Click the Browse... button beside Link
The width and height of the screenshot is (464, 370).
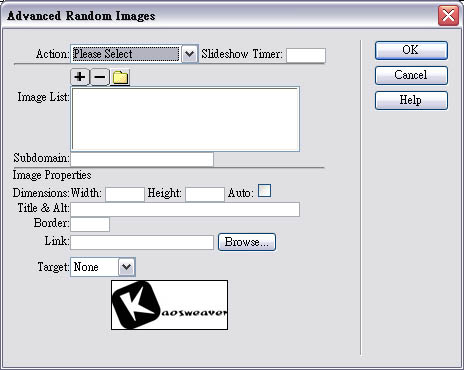(247, 242)
